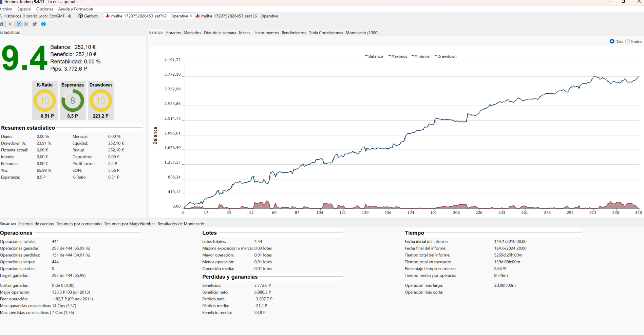Click the Drawdown score gauge
This screenshot has height=335, width=644.
(101, 100)
